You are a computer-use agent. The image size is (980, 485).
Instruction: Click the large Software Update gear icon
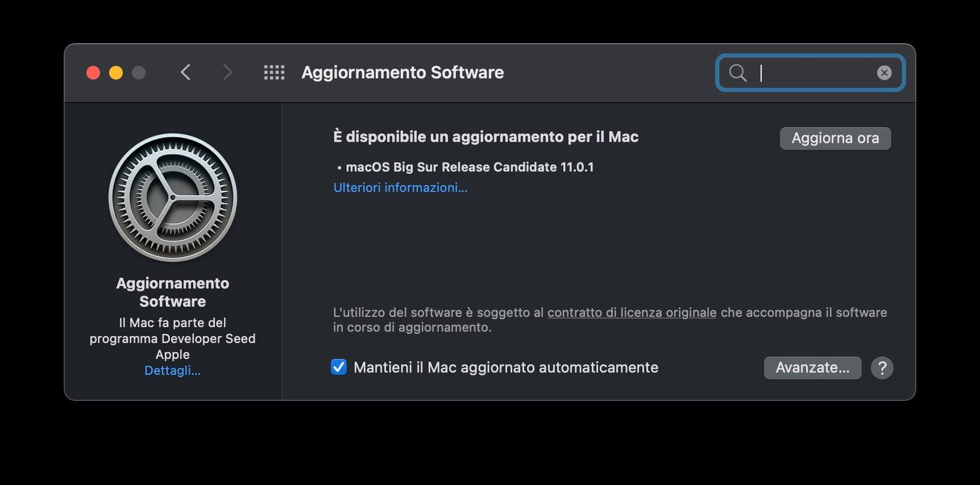pyautogui.click(x=173, y=198)
